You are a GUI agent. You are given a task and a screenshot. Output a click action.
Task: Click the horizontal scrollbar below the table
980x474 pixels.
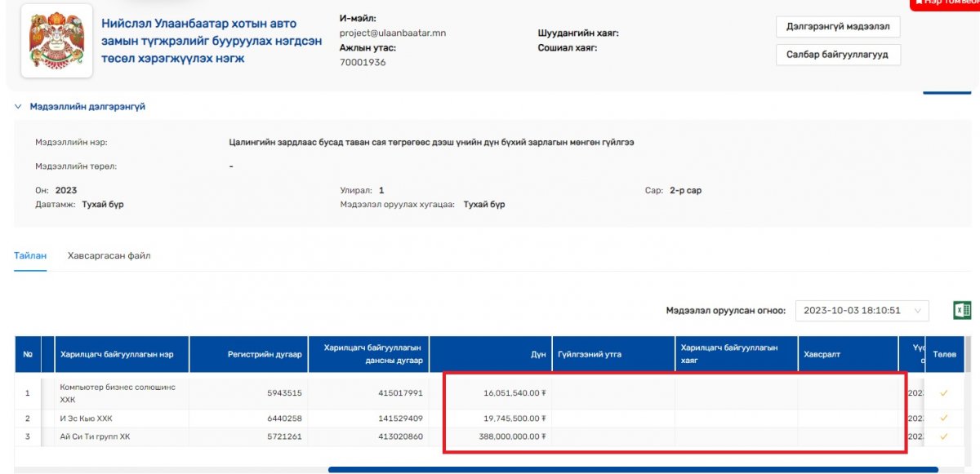[633, 469]
